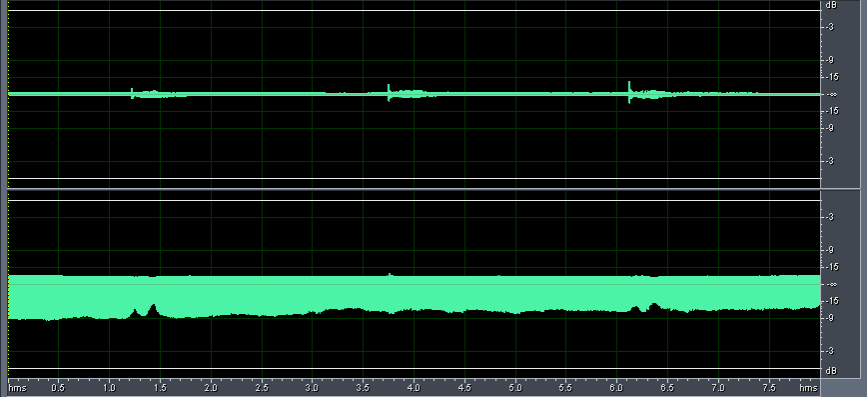The width and height of the screenshot is (868, 397).
Task: Place cursor on second transient spike in upper channel
Action: coord(389,93)
